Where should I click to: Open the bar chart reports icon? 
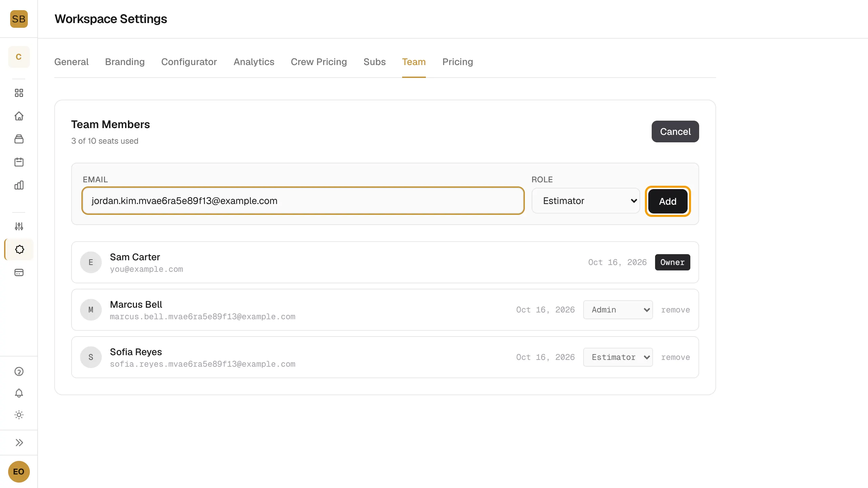[19, 185]
